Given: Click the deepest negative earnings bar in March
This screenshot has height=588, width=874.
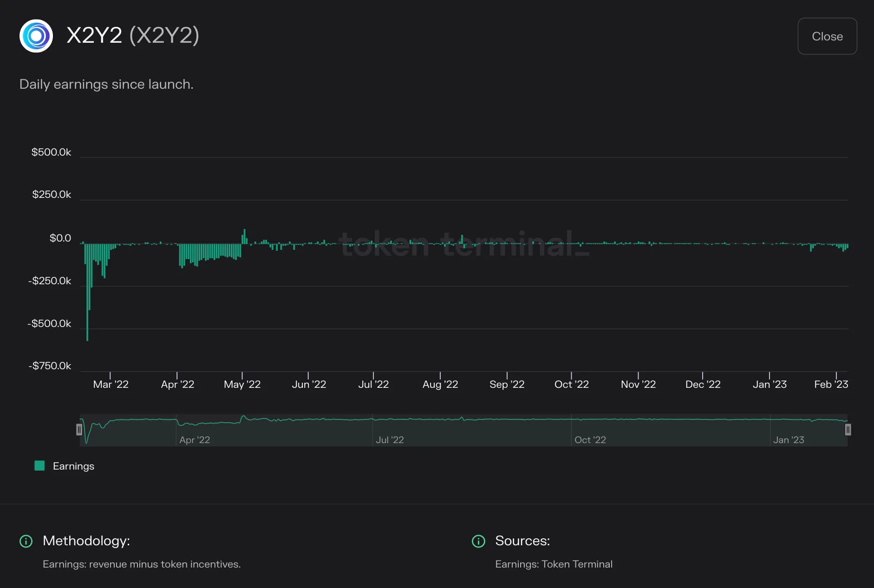Looking at the screenshot, I should [87, 292].
